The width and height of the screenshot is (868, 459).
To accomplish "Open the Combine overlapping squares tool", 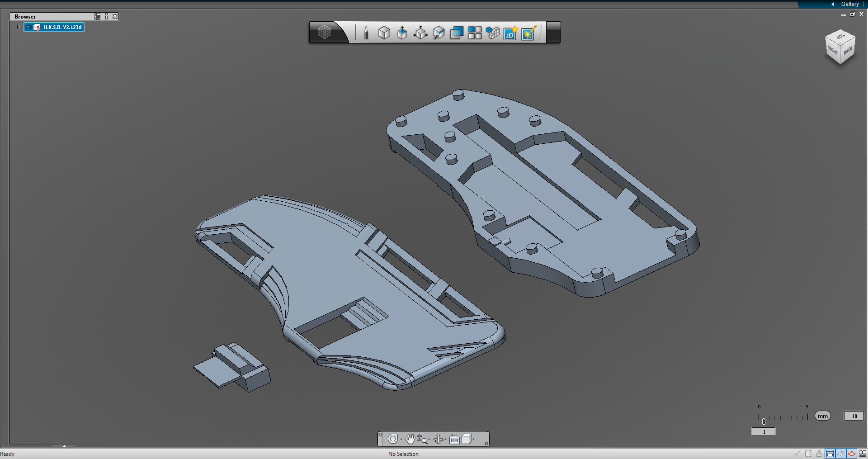I will coord(457,33).
